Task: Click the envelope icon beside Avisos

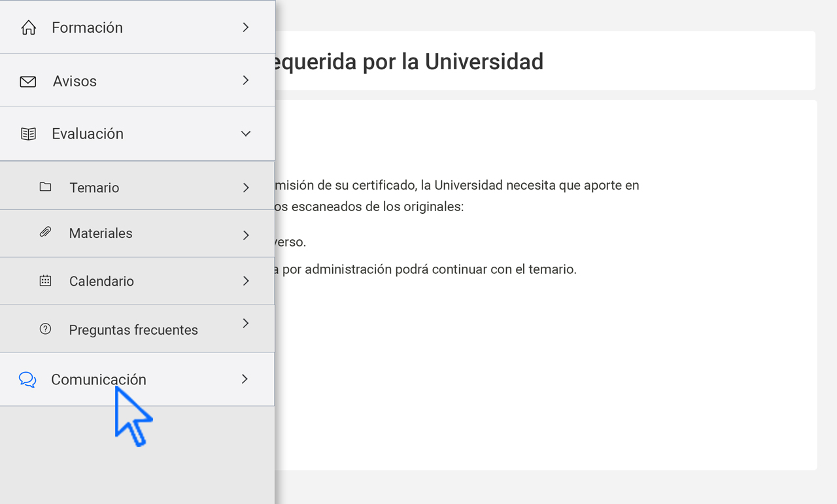Action: pyautogui.click(x=28, y=82)
